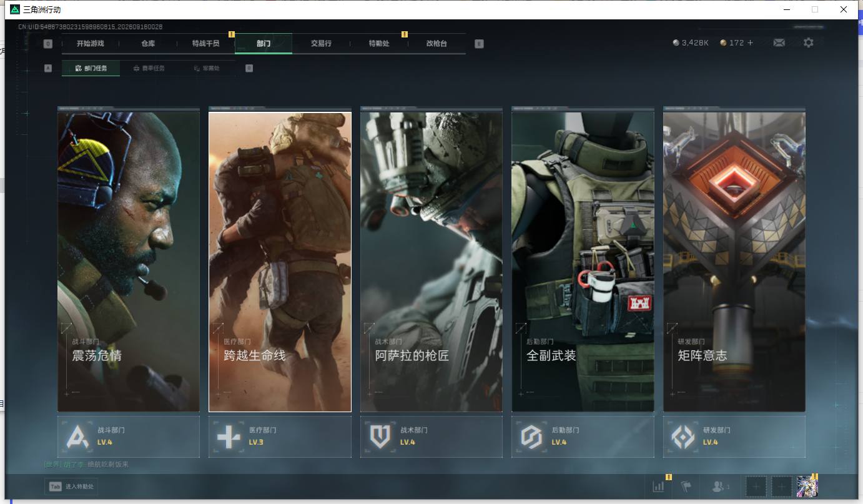
Task: Click the player avatar in bottom bar
Action: click(807, 487)
